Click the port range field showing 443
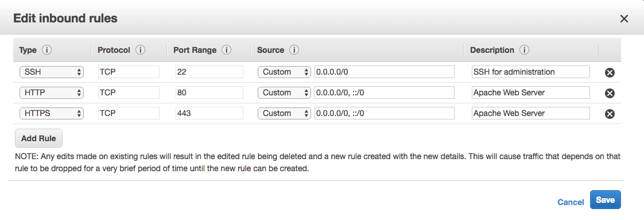 (x=209, y=113)
